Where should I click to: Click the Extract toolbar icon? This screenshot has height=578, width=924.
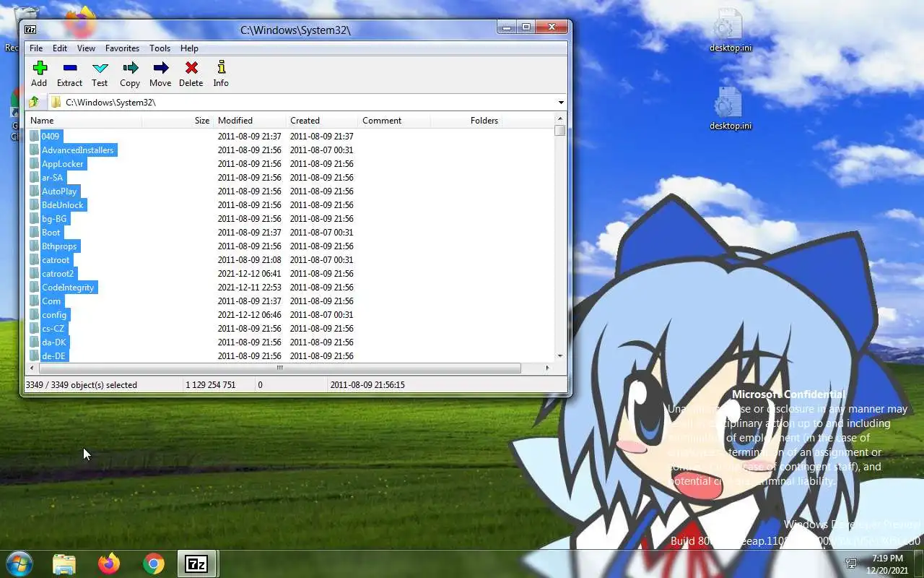tap(70, 68)
